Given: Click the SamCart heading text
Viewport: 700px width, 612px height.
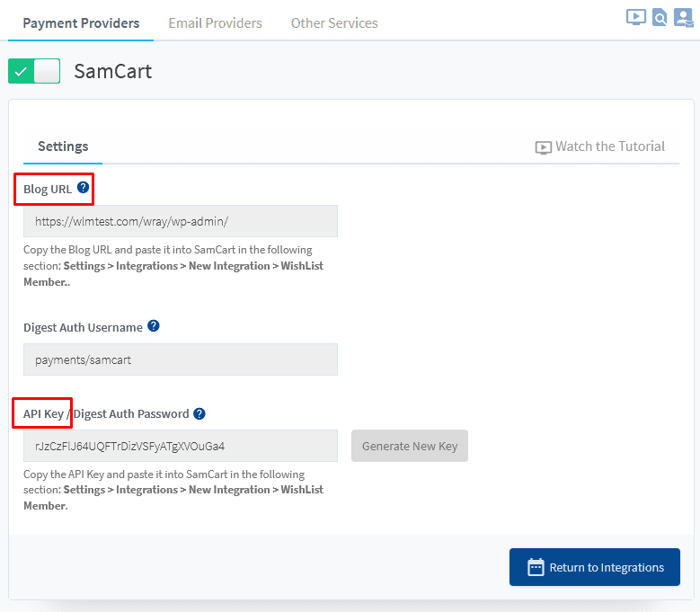Looking at the screenshot, I should (113, 71).
